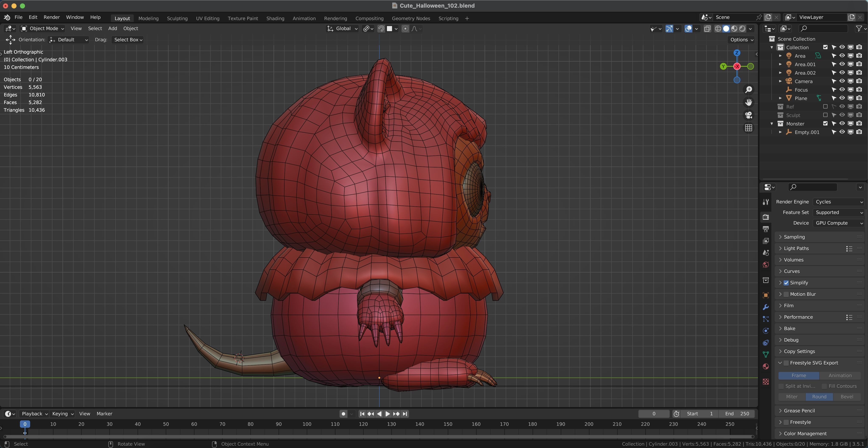Toggle viewport overlays display
868x448 pixels.
(688, 29)
